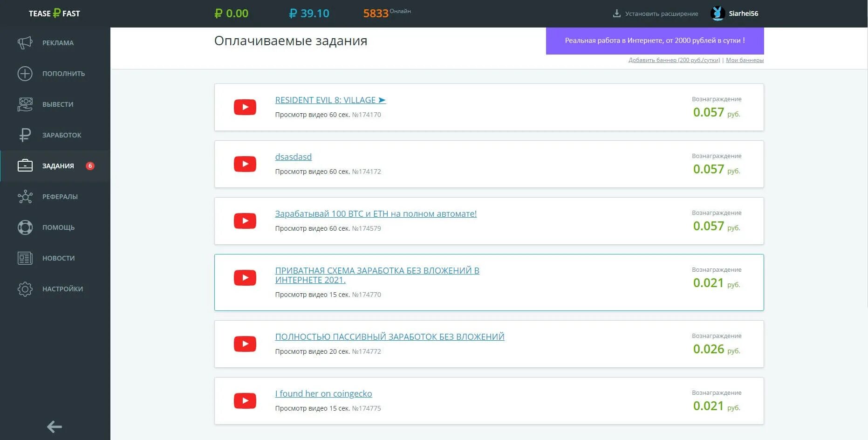Open Зарабатывай 100 BTC и ETH link
Screen dimensions: 868x440
(376, 214)
